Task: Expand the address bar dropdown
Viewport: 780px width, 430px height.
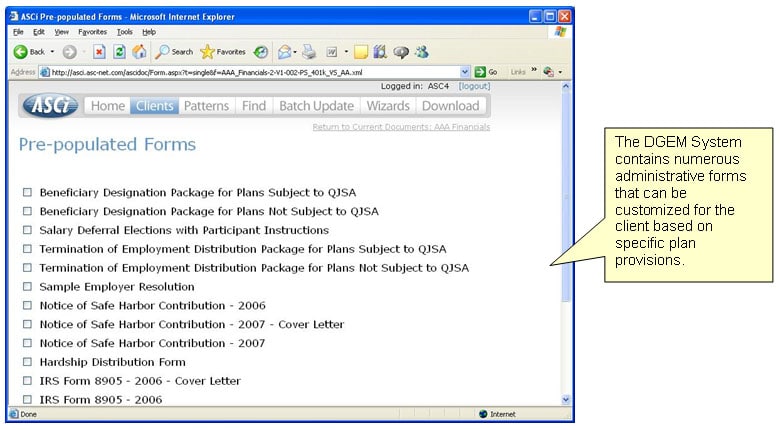Action: tap(465, 72)
